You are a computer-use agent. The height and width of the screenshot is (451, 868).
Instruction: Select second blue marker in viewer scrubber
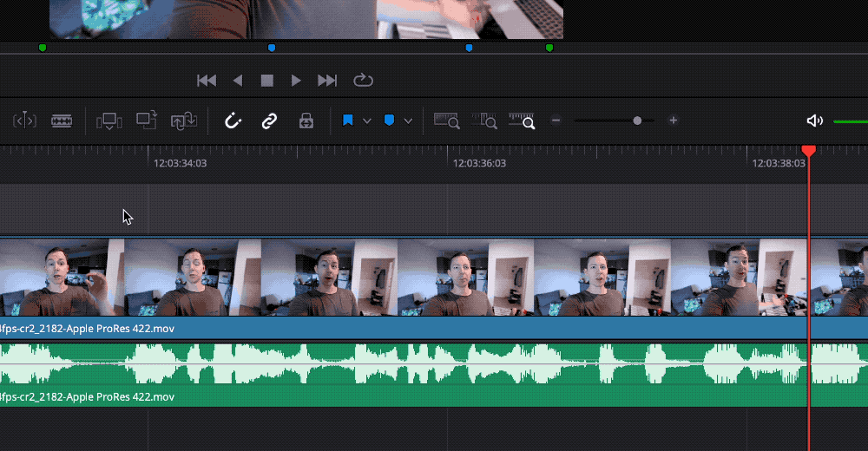[x=469, y=49]
